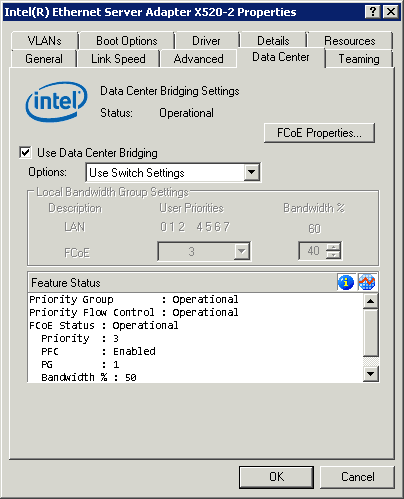Open the Options dropdown showing Use Switch Settings

pos(252,172)
